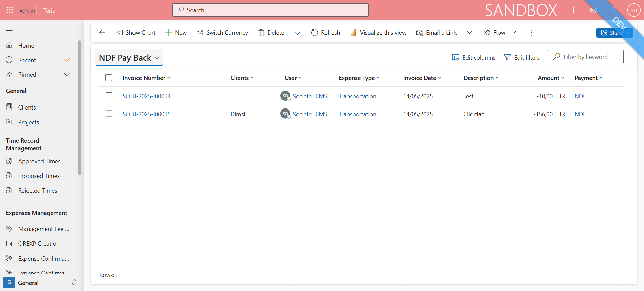Click the Delete trash icon
Viewport: 644px width, 291px height.
[261, 33]
